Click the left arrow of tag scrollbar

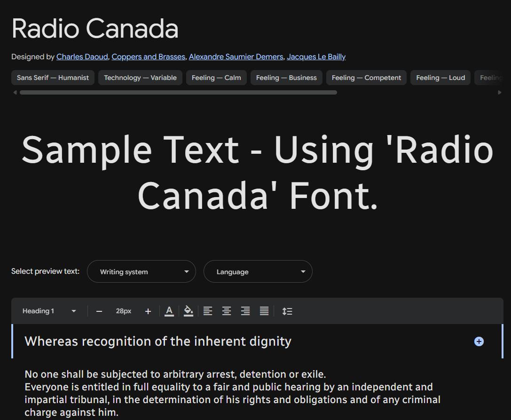coord(15,92)
